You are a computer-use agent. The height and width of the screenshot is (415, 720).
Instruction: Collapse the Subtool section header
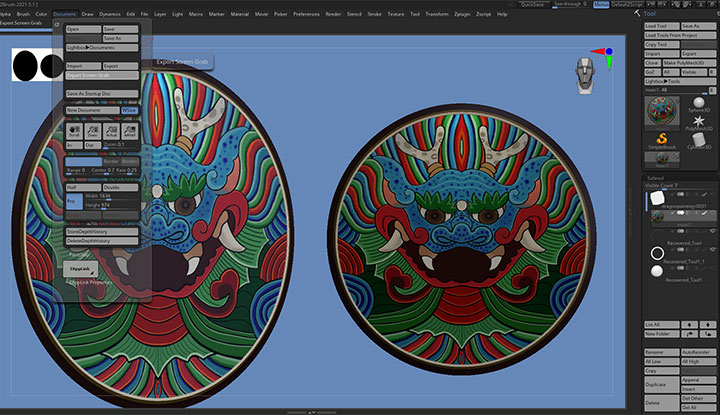coord(656,178)
